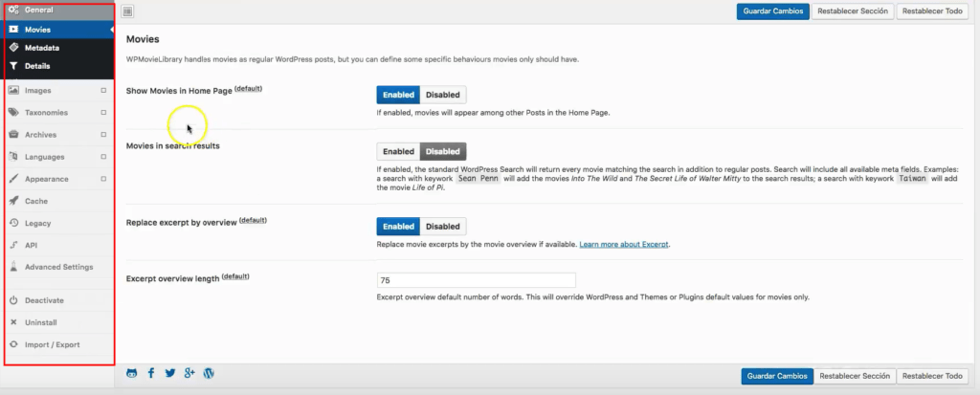The image size is (980, 395).
Task: Expand the Appearance section square indicator
Action: (x=103, y=179)
